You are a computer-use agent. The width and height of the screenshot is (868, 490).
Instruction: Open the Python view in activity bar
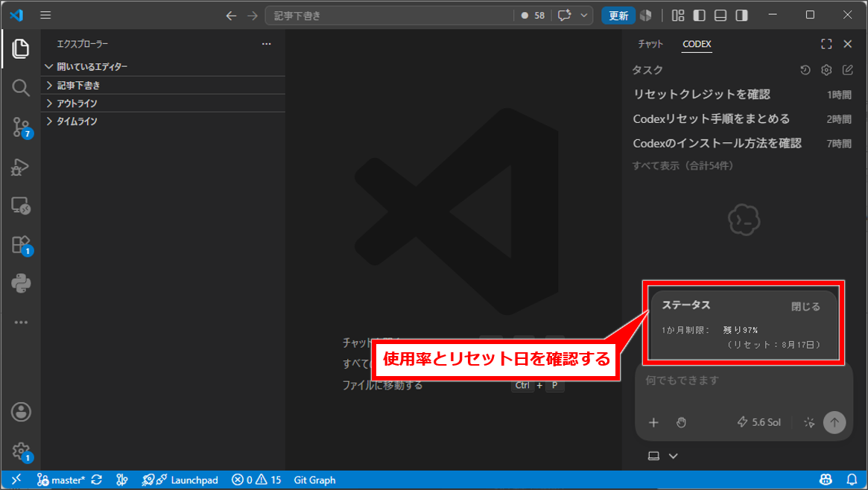tap(20, 284)
